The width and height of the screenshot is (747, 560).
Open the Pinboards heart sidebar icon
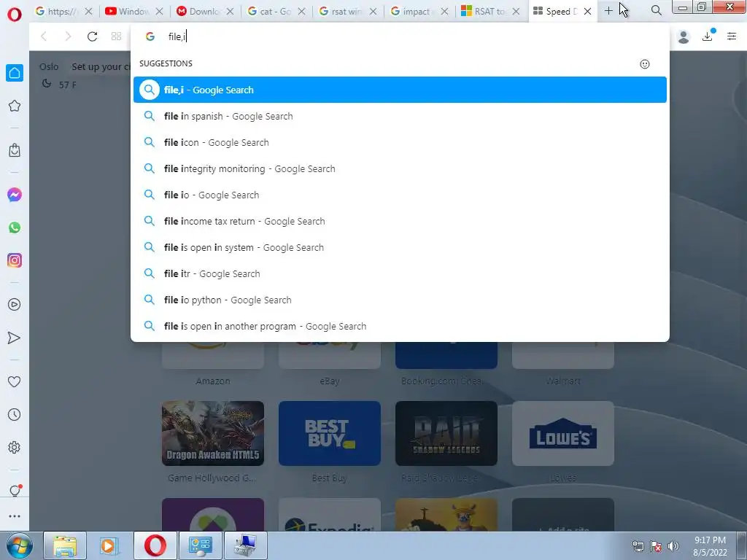pos(15,381)
